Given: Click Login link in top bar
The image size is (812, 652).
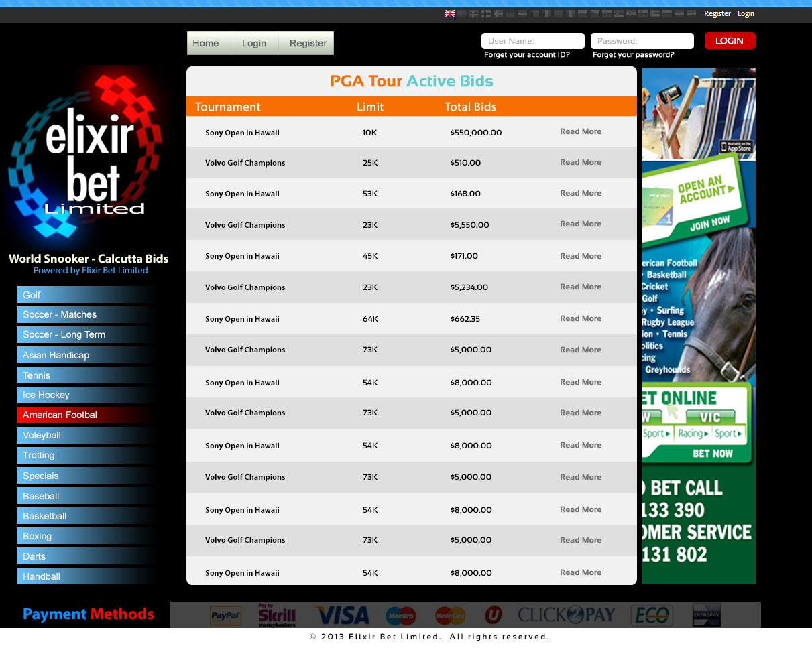Looking at the screenshot, I should 746,13.
